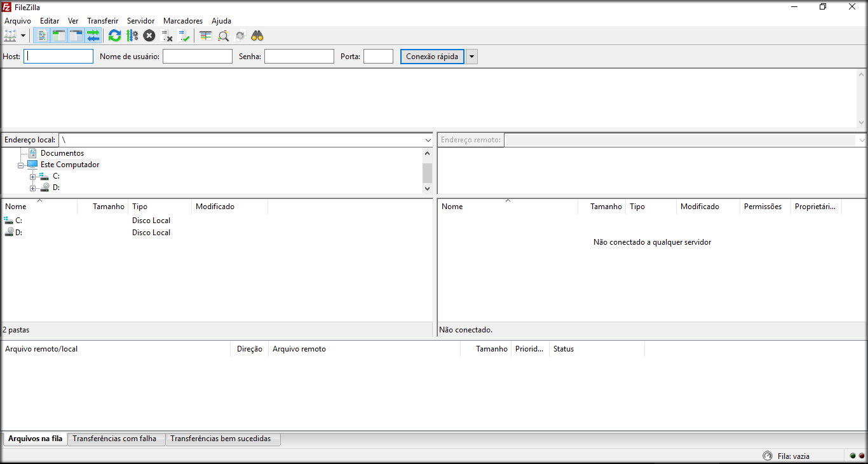Toggle the message log display

pos(41,36)
